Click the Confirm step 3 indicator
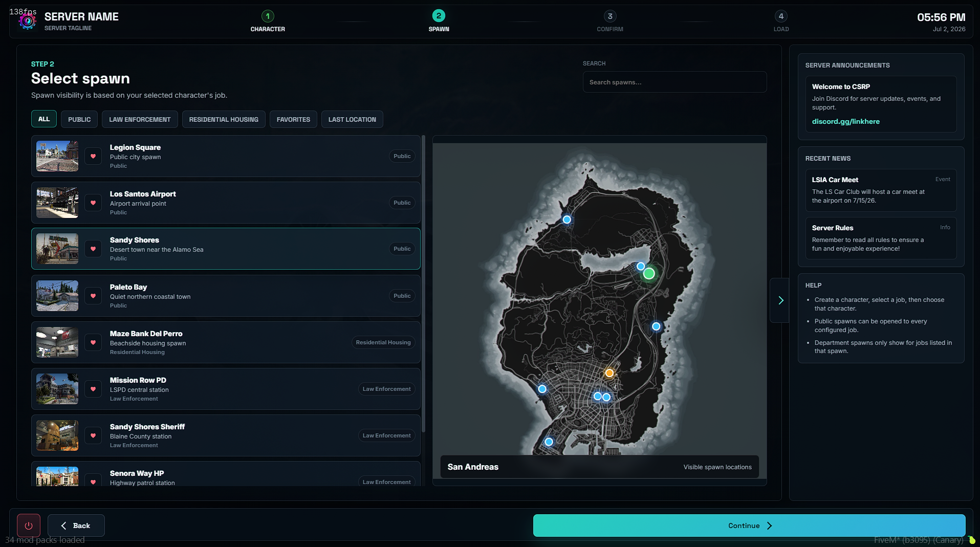The height and width of the screenshot is (547, 980). coord(609,21)
